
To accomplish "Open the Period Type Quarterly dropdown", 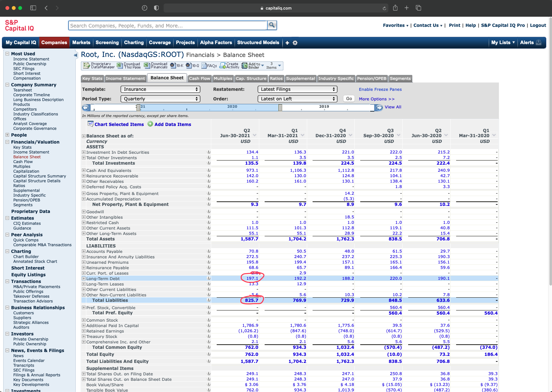I will (160, 99).
